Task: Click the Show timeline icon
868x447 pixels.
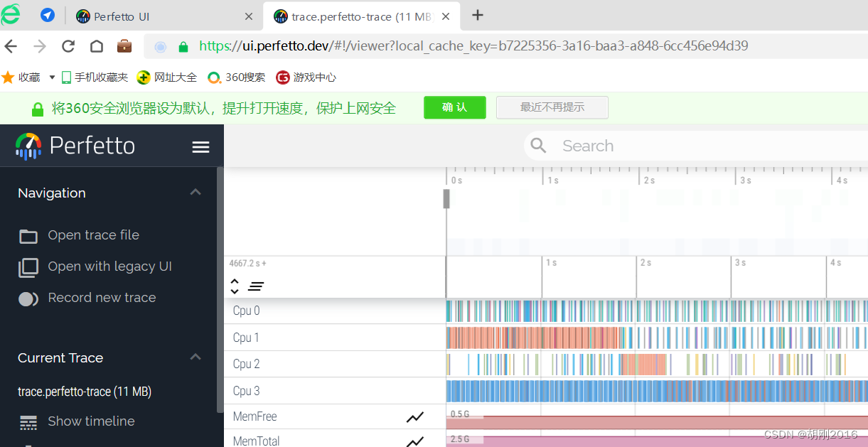Action: [x=28, y=423]
